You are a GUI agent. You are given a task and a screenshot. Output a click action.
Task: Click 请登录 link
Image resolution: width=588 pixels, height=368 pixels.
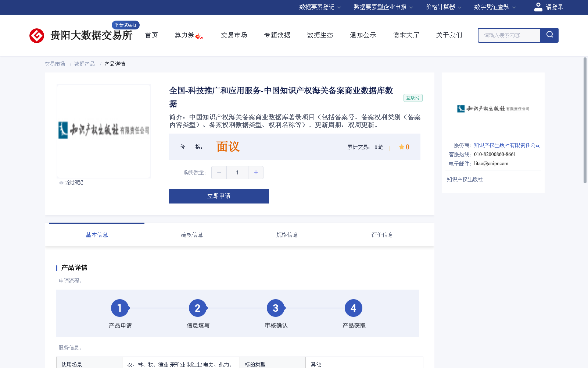[555, 7]
